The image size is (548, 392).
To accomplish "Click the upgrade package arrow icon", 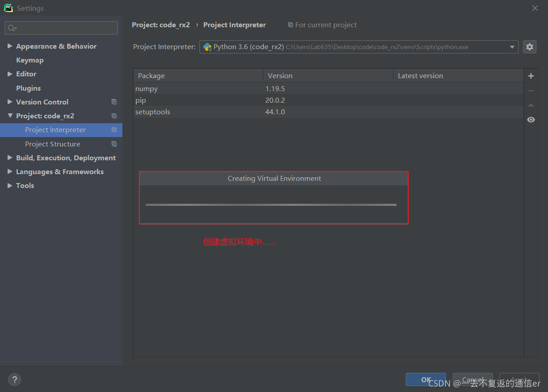I will (531, 105).
